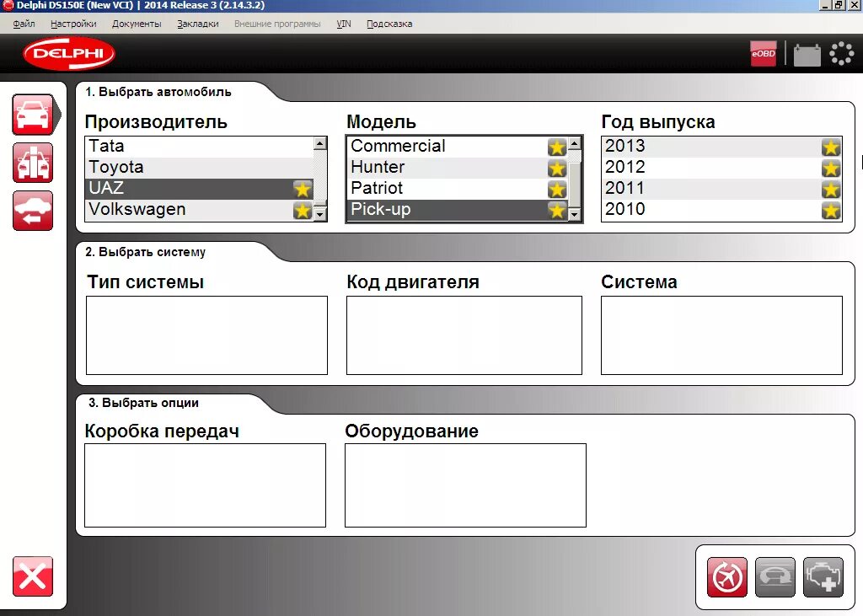Click the empty Код двигателя list box
863x616 pixels.
pos(464,335)
